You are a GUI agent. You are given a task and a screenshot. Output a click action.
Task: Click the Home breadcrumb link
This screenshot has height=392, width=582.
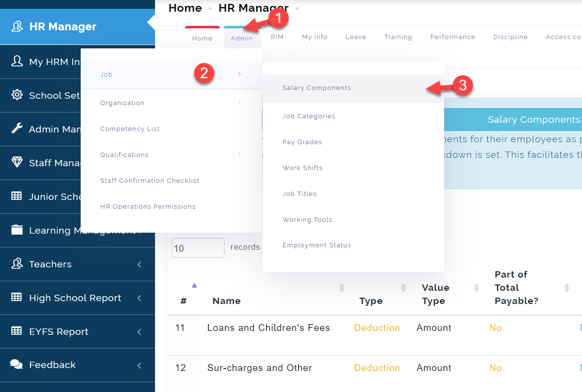pos(185,8)
